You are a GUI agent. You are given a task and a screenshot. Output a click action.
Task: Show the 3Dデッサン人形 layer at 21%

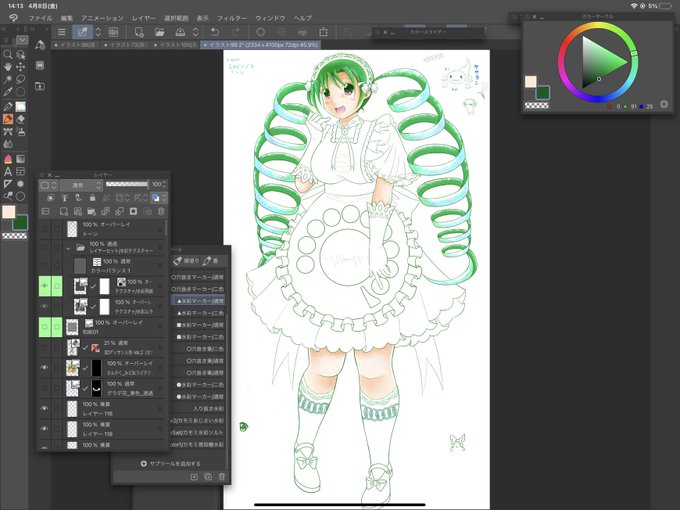point(44,347)
